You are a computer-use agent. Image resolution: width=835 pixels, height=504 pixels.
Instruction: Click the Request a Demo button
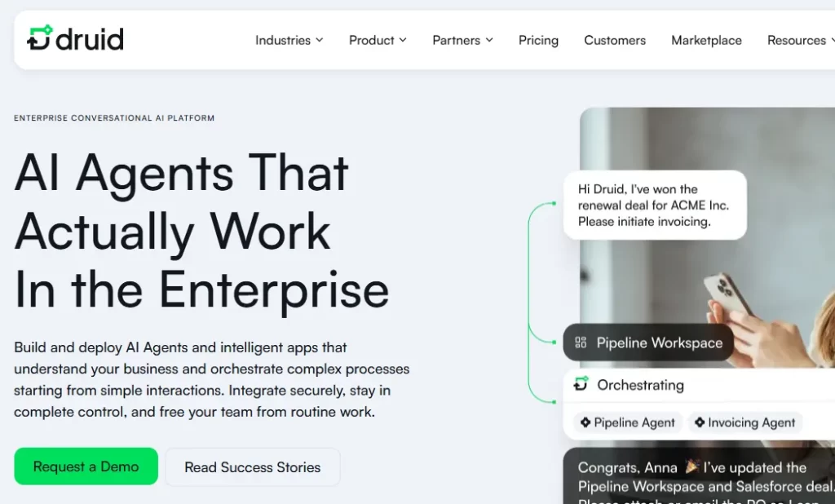pyautogui.click(x=86, y=466)
